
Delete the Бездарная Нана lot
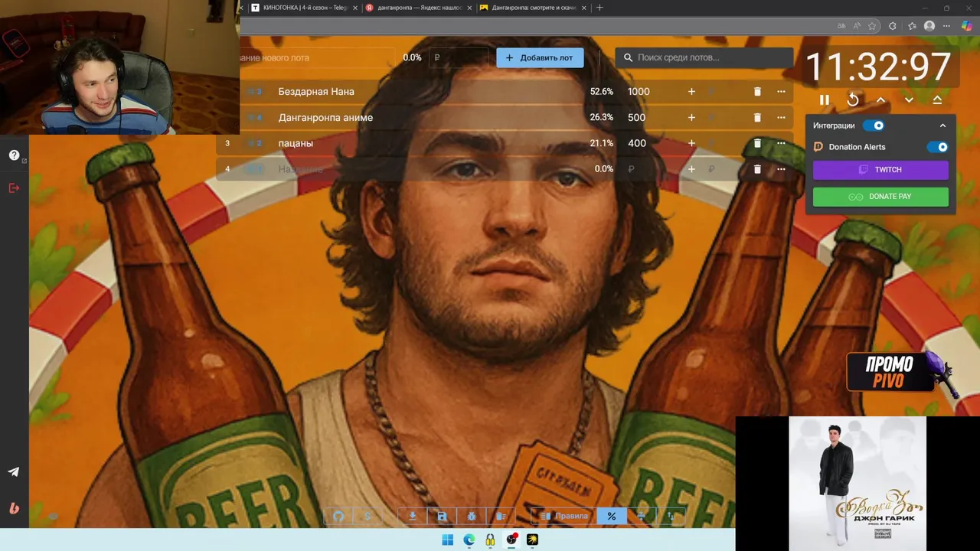[757, 91]
